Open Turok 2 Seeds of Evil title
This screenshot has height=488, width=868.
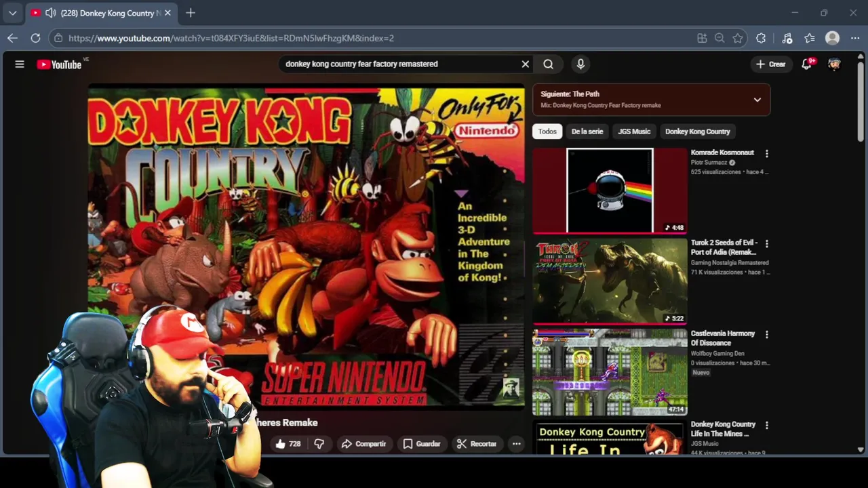point(724,247)
